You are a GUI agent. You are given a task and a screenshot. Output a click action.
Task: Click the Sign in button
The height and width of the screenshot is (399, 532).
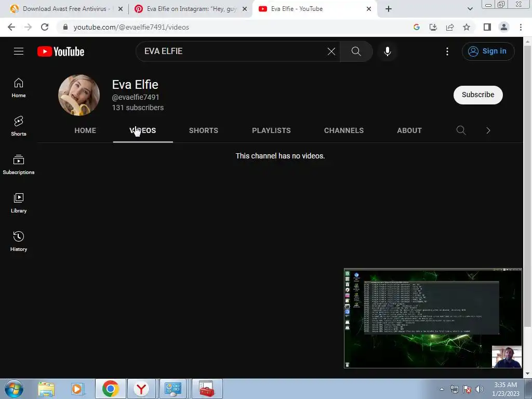click(488, 51)
